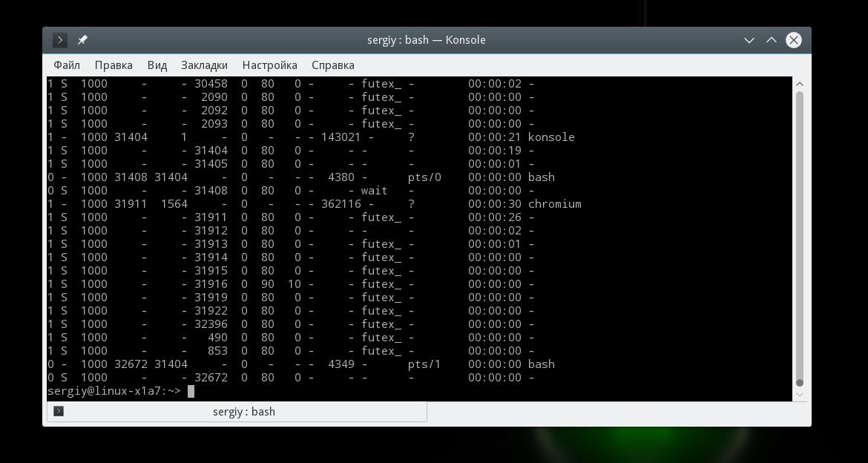Click the window title 'sergiy : bash — Konsole'
868x463 pixels.
[427, 40]
